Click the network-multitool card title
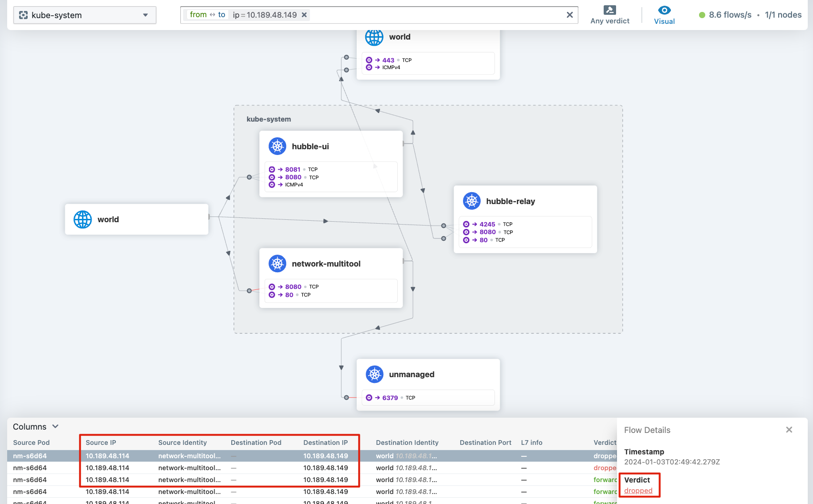Image resolution: width=813 pixels, height=504 pixels. (326, 264)
